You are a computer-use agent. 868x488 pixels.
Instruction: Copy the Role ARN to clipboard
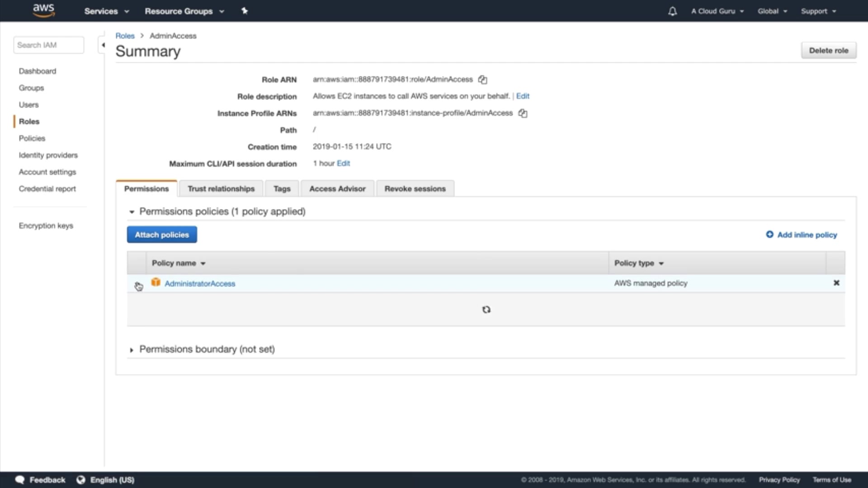click(x=482, y=80)
